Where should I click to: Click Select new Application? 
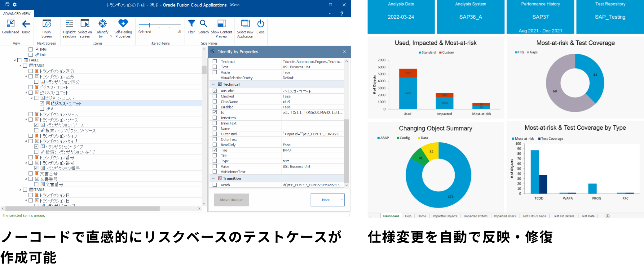tap(245, 29)
